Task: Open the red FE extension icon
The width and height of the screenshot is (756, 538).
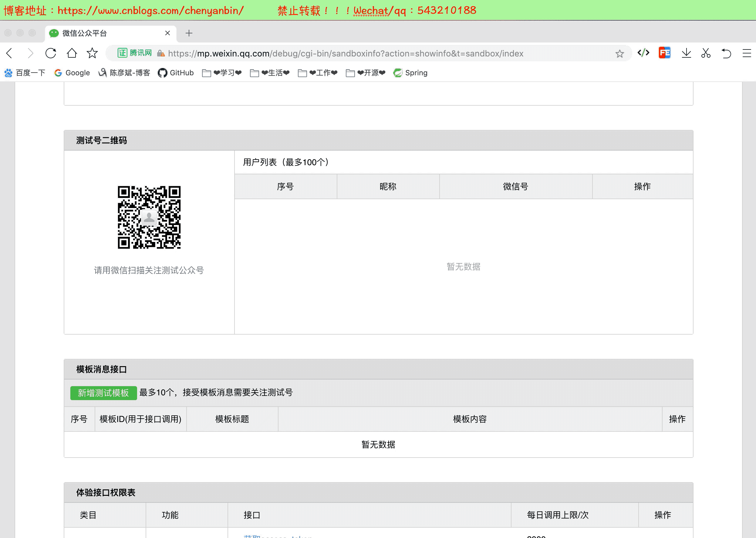Action: [x=664, y=53]
